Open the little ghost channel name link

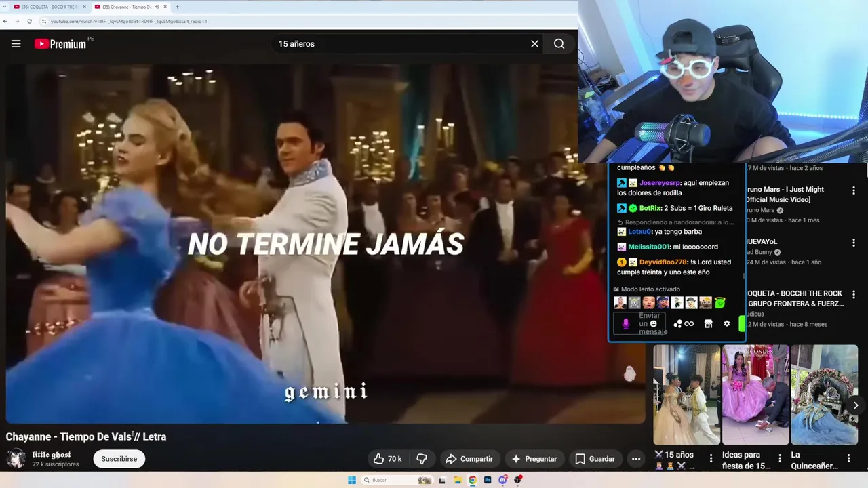[52, 454]
